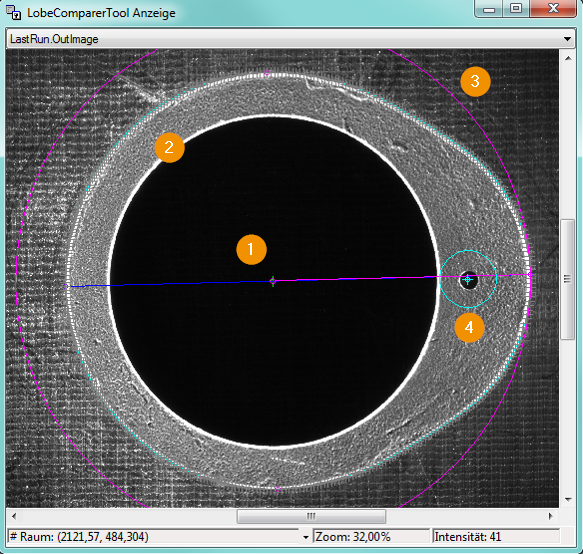The image size is (583, 554).
Task: Click the Intensität: 41 status field
Action: (x=496, y=537)
